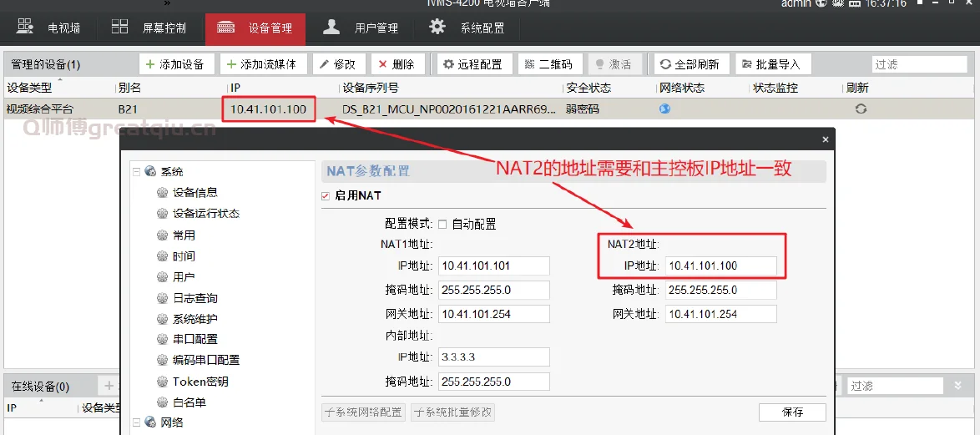Click the 系统配置 gear icon

(x=437, y=28)
